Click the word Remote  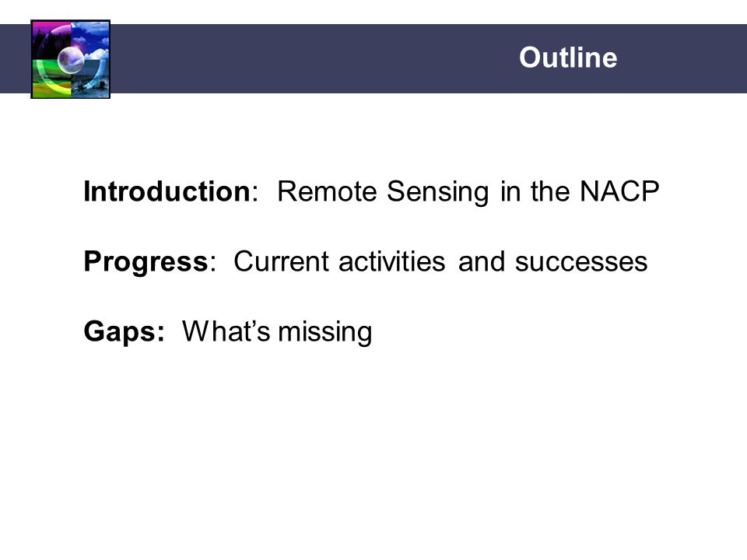click(327, 191)
